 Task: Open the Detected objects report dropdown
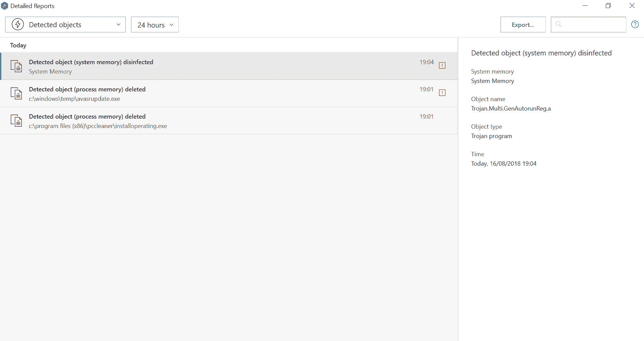(x=65, y=25)
